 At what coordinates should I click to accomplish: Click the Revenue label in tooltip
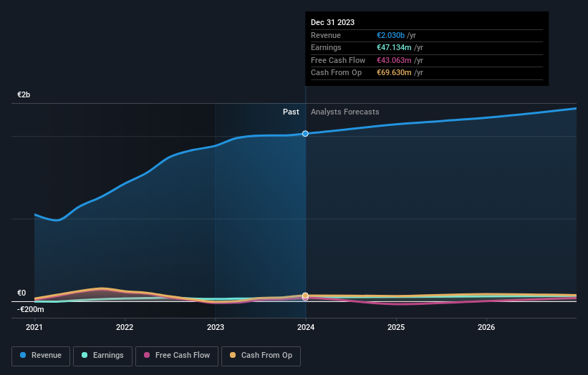pos(326,35)
